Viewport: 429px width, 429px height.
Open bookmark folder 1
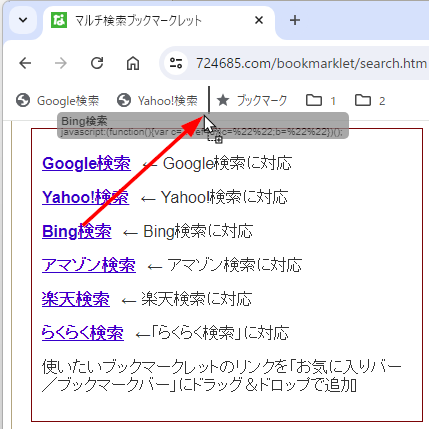tap(321, 100)
